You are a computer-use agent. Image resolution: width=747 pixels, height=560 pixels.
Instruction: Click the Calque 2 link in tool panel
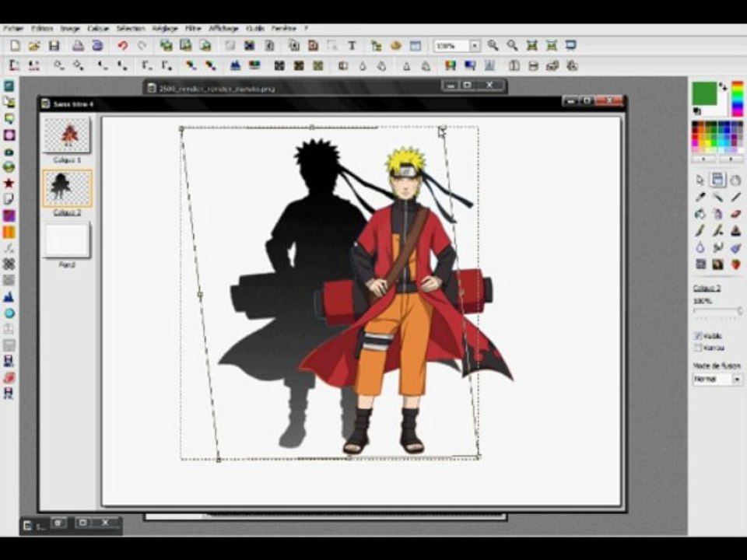coord(707,289)
